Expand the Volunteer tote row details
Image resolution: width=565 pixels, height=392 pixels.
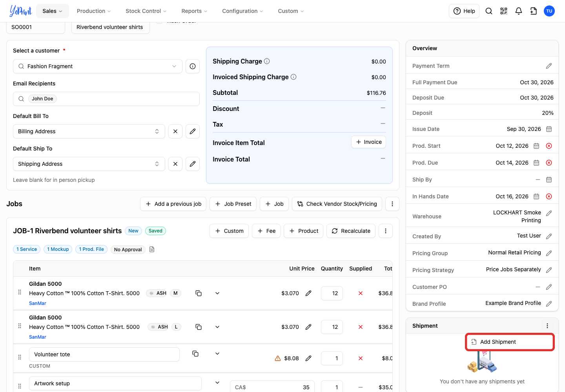click(217, 354)
